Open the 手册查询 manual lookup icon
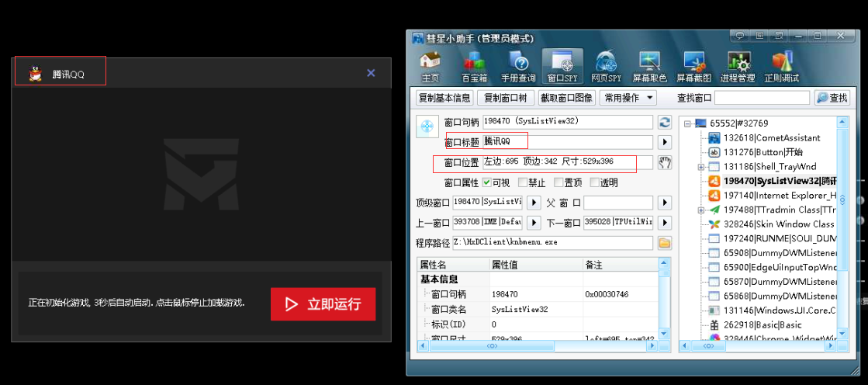Screen dimensions: 868x385 (518, 67)
